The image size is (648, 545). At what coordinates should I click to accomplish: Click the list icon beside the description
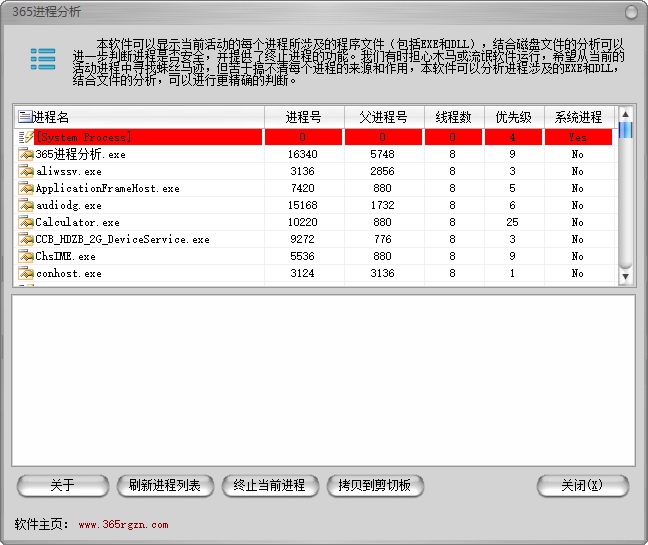(x=42, y=59)
